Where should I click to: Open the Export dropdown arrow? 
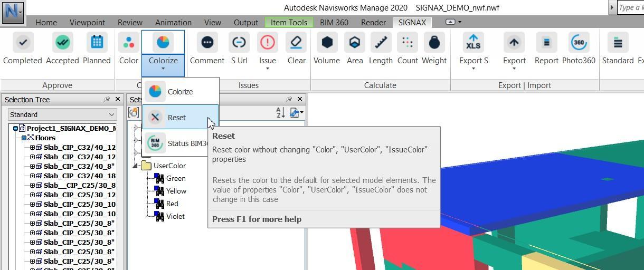point(514,69)
